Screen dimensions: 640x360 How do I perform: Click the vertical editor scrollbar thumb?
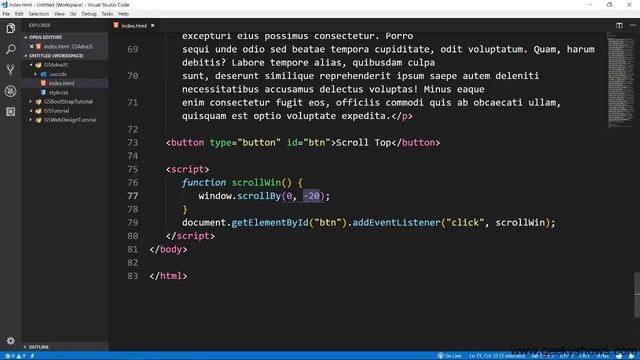tap(637, 295)
